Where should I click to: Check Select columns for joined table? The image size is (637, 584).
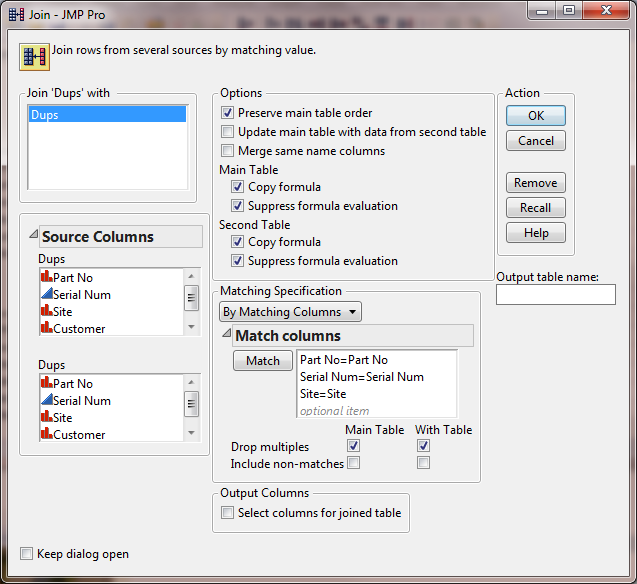[x=228, y=513]
